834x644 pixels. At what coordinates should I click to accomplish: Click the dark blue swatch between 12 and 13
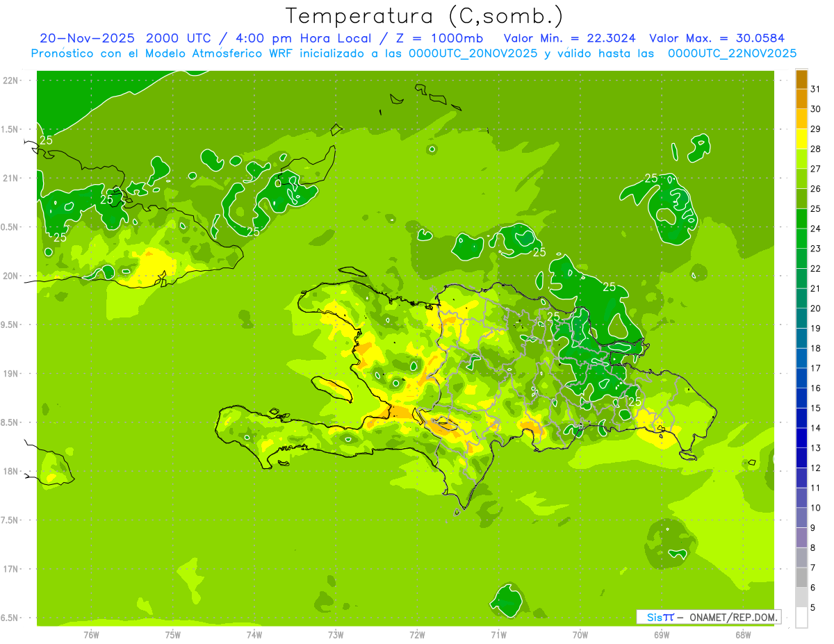(801, 458)
